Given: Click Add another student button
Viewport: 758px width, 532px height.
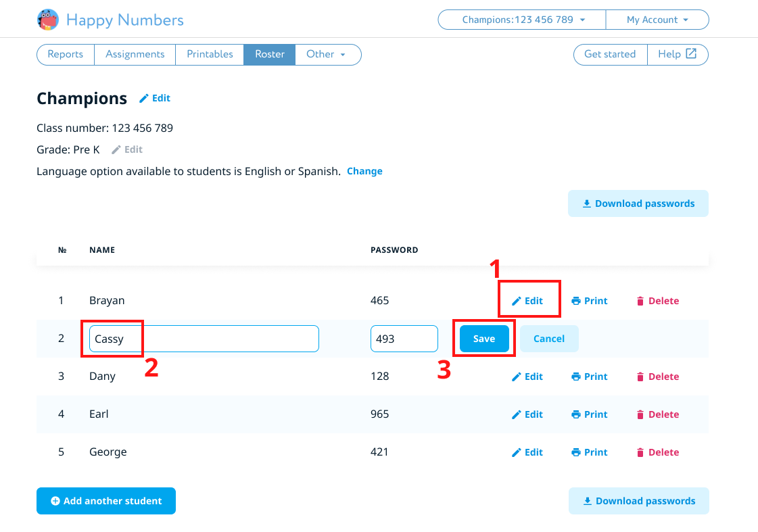Looking at the screenshot, I should (106, 501).
